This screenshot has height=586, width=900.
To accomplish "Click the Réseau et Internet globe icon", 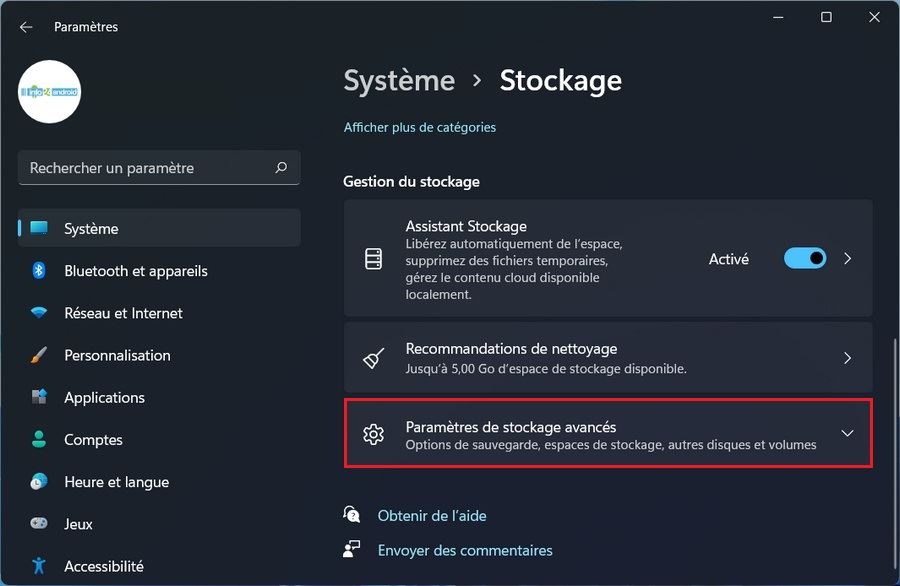I will pos(38,312).
